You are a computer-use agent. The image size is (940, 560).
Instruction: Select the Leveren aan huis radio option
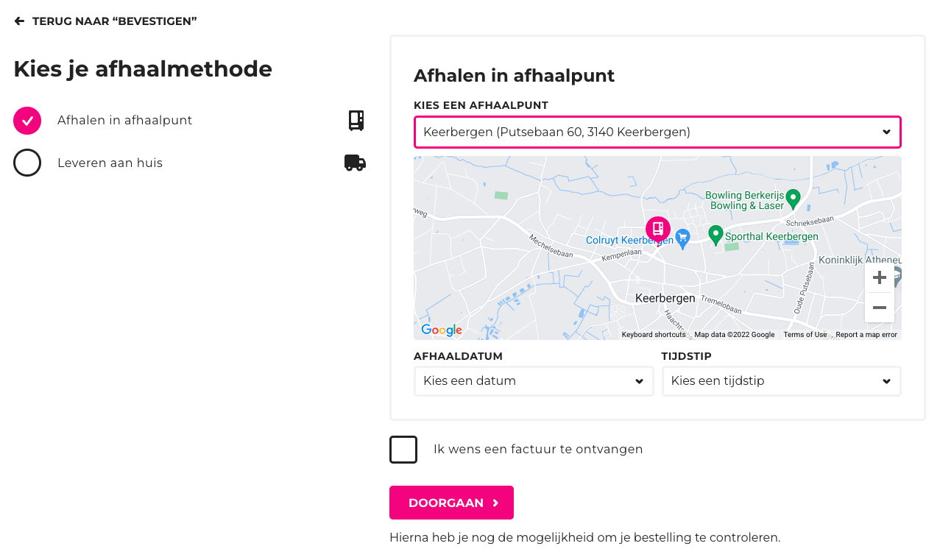pyautogui.click(x=27, y=163)
